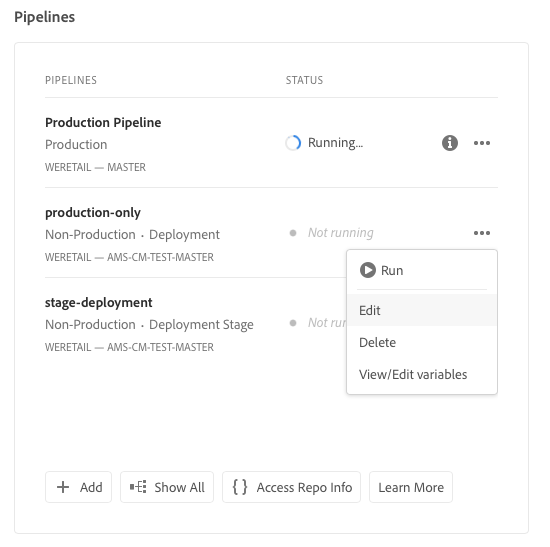
Task: Click Non-Production · Deployment Stage text
Action: pos(149,325)
